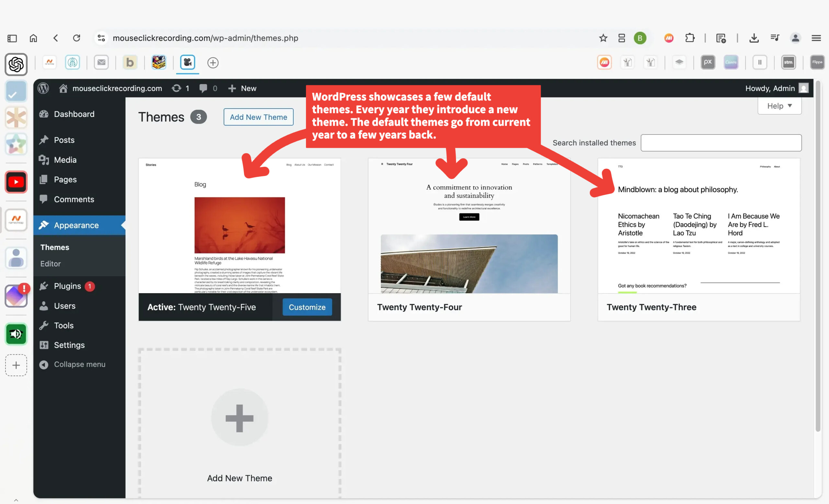Click the YouTube icon in sidebar
Screen dimensions: 829x504
coord(16,182)
